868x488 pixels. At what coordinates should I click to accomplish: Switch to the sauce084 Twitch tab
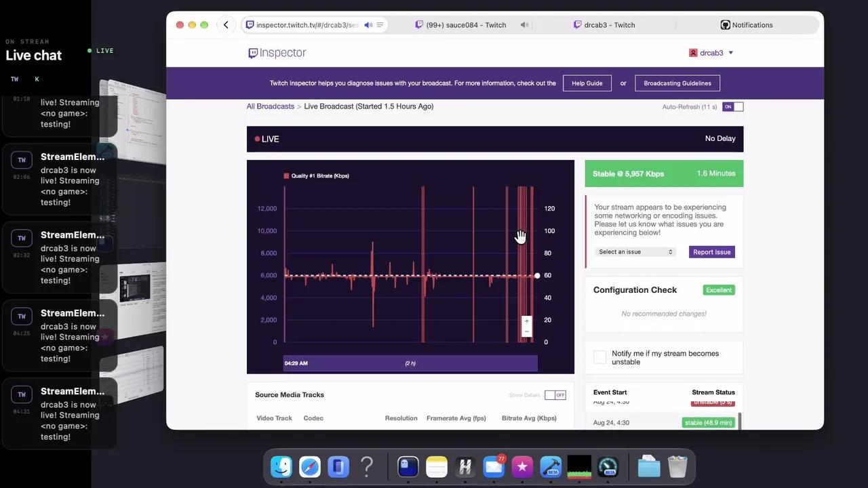[466, 25]
